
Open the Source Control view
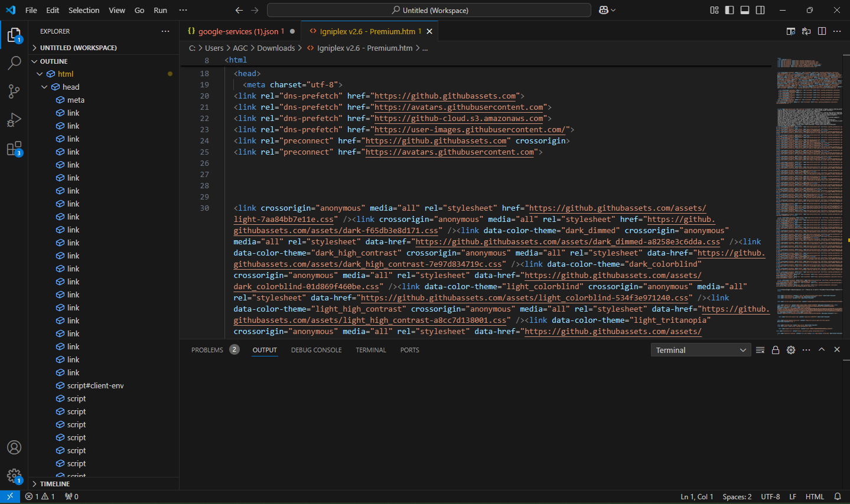tap(14, 91)
